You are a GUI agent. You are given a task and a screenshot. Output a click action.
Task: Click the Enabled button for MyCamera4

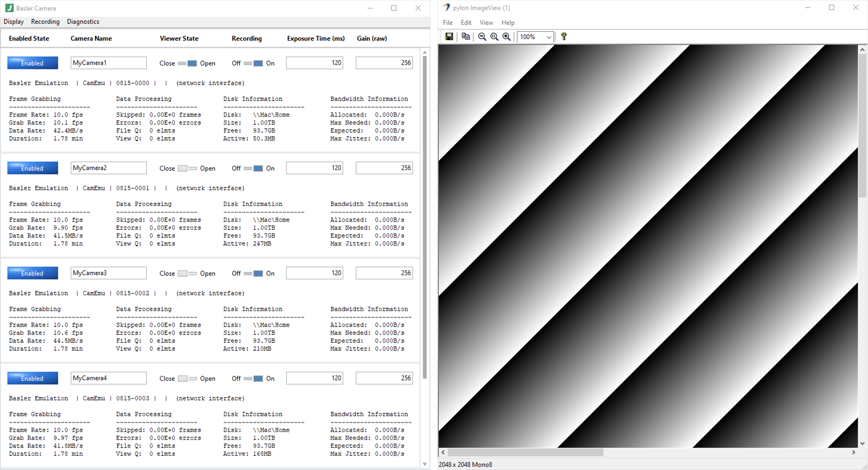pos(32,378)
